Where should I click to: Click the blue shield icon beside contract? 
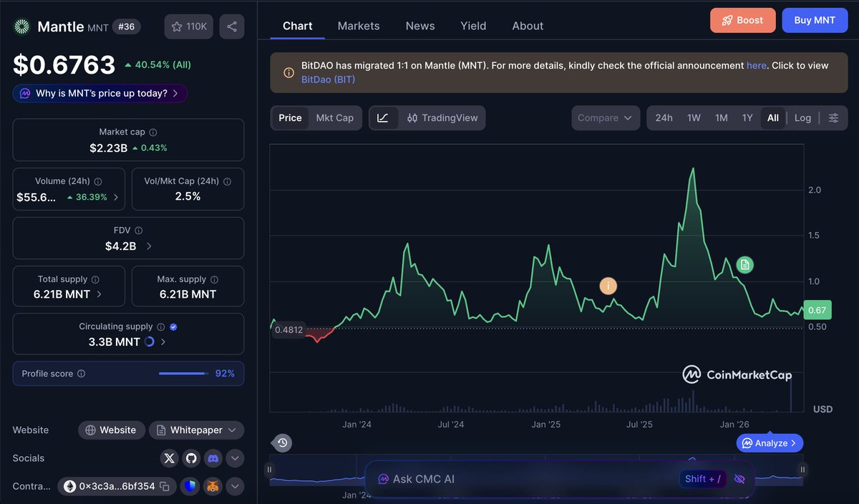click(190, 487)
